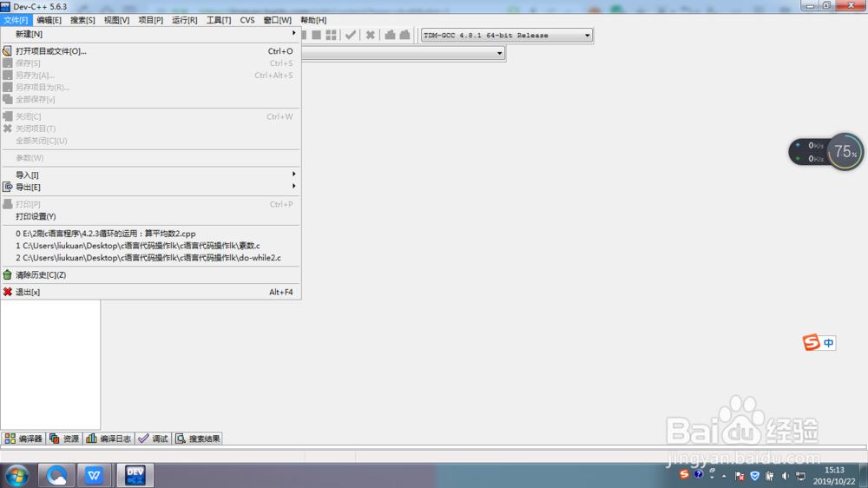Click the Dev-C++ taskbar button
Viewport: 868px width, 488px height.
[135, 475]
